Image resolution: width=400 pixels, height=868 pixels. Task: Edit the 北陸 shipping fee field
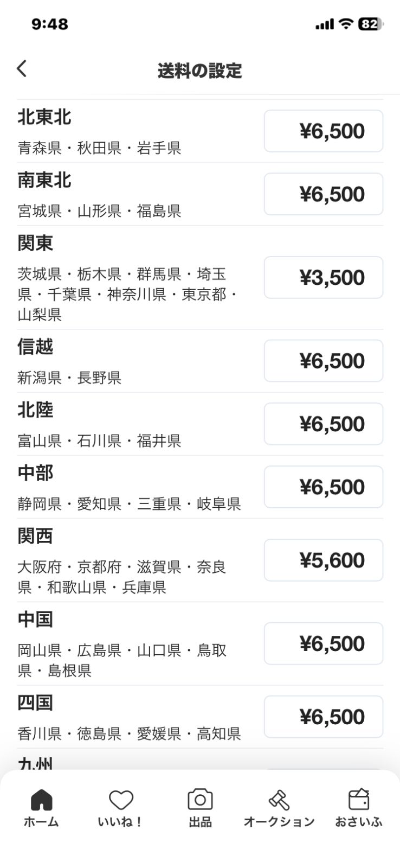click(324, 424)
